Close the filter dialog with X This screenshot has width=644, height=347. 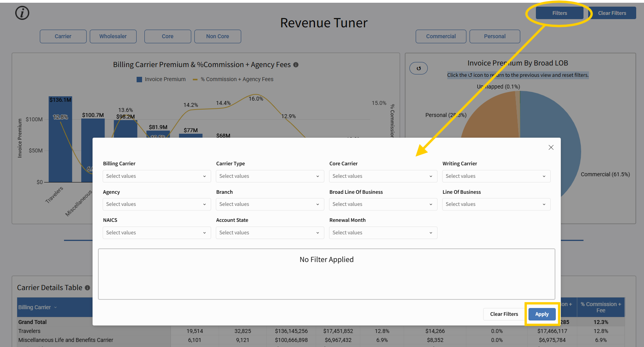coord(551,147)
